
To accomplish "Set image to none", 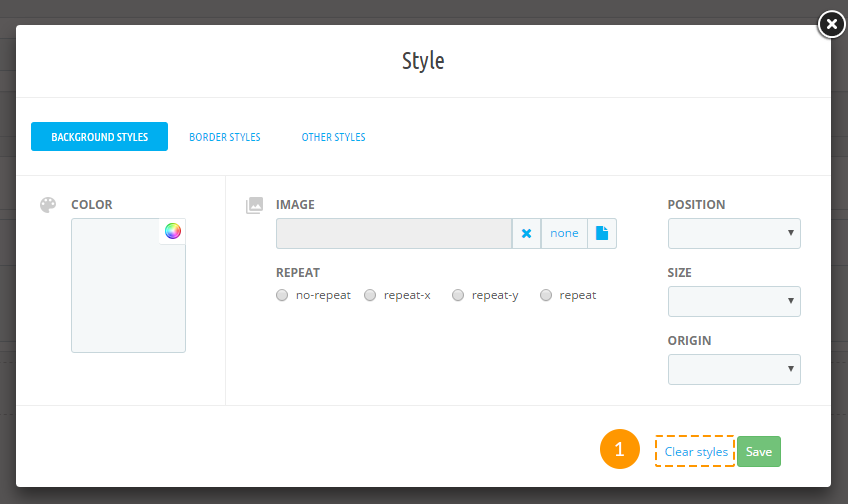I will (x=564, y=234).
